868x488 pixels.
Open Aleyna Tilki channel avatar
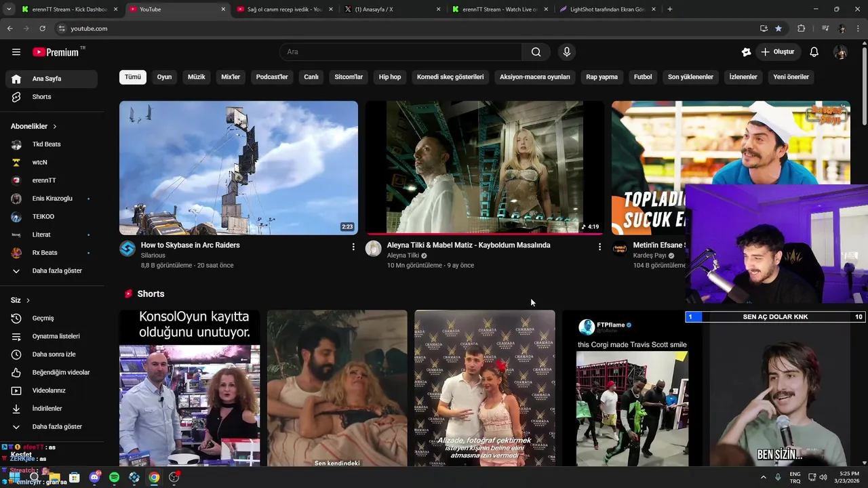point(374,249)
